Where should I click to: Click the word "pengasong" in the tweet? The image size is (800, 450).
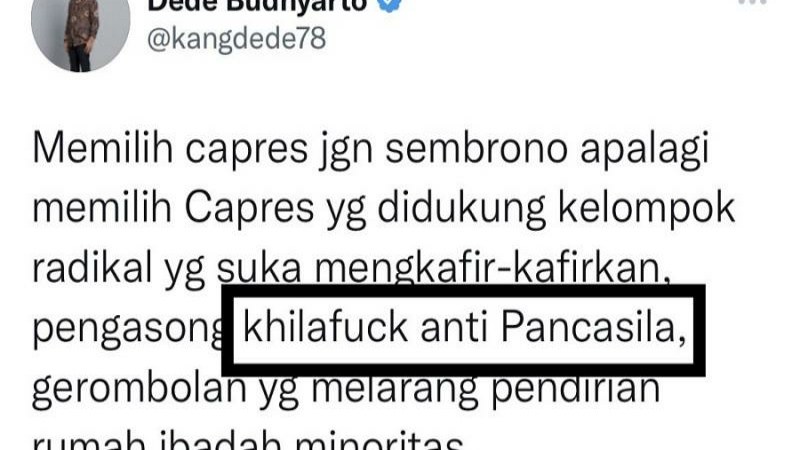tap(128, 330)
